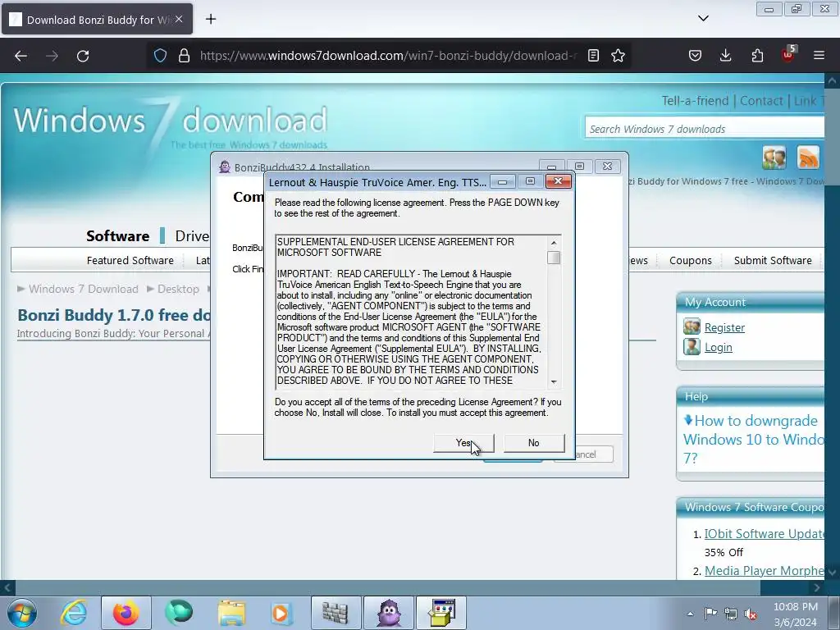Click the Login user icon
Screen dimensions: 840x630
coord(692,347)
